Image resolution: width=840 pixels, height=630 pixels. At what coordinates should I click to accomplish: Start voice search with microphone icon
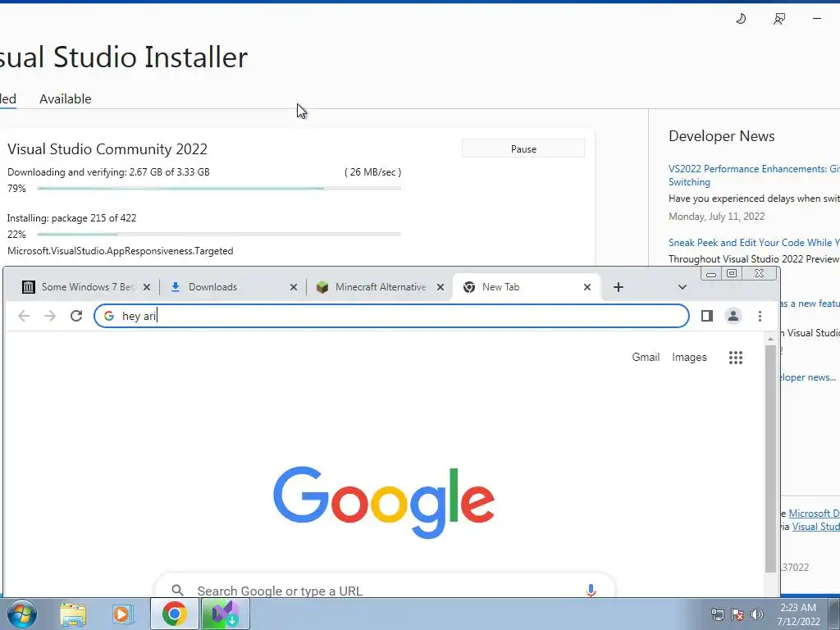coord(591,590)
